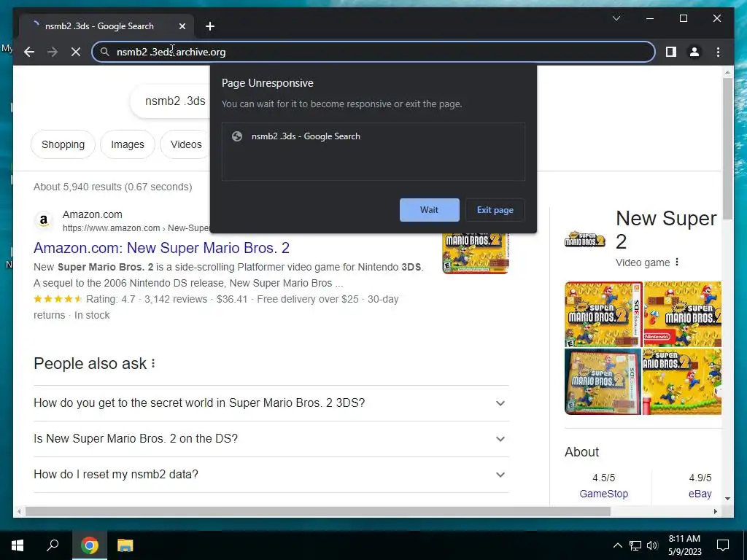Image resolution: width=747 pixels, height=560 pixels.
Task: Click the 'Page Unresponsive' dialog heading
Action: pos(267,83)
